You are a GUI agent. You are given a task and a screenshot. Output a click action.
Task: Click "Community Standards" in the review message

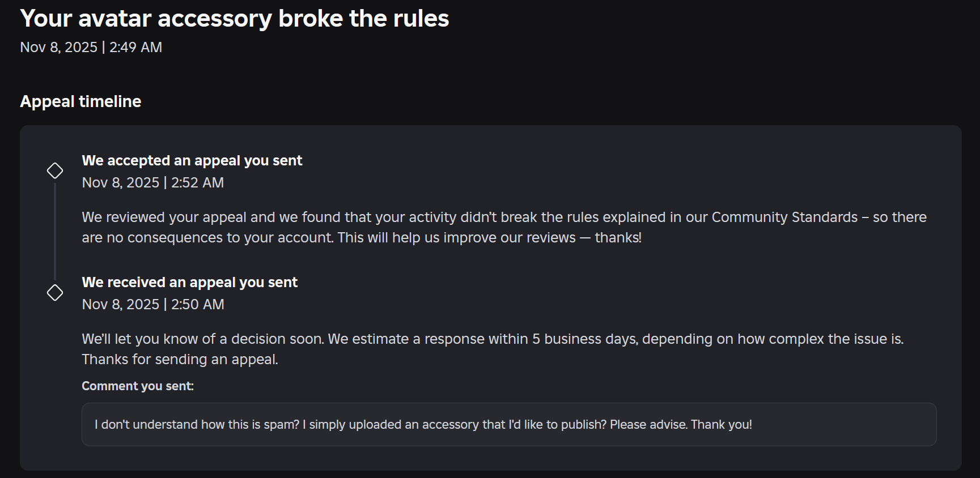pos(784,217)
